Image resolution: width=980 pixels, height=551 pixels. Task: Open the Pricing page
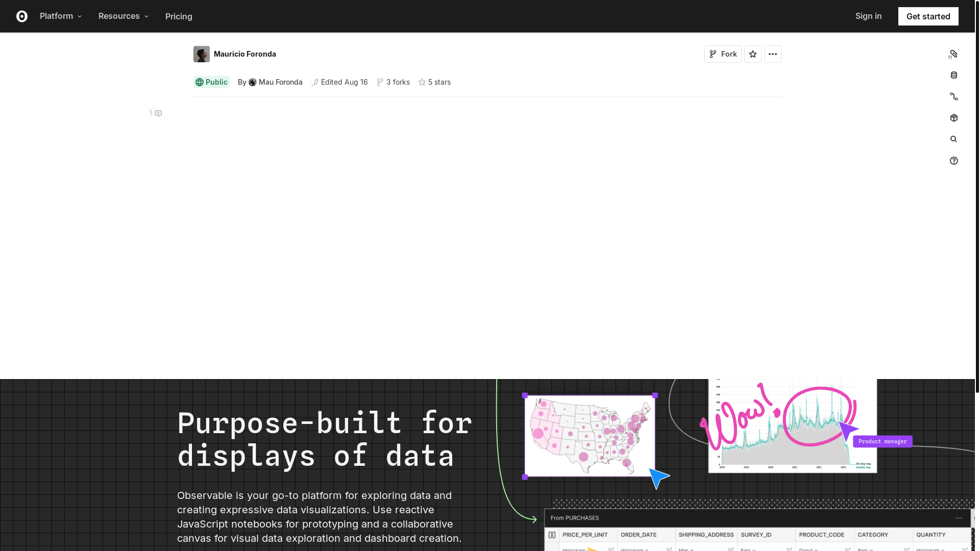(179, 16)
